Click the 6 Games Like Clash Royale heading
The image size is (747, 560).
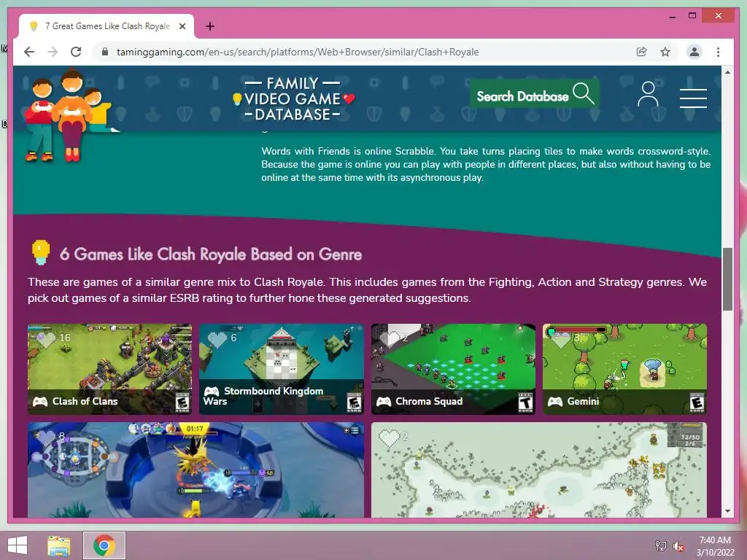pos(211,254)
